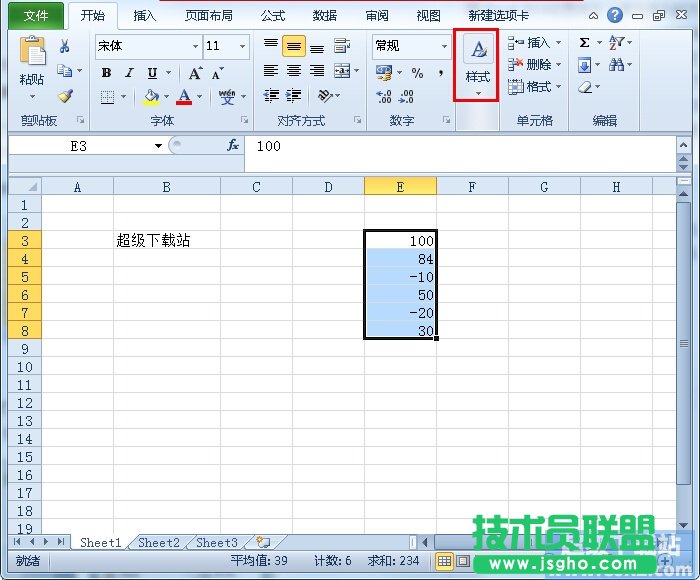
Task: Switch to Sheet2 worksheet
Action: coord(159,542)
